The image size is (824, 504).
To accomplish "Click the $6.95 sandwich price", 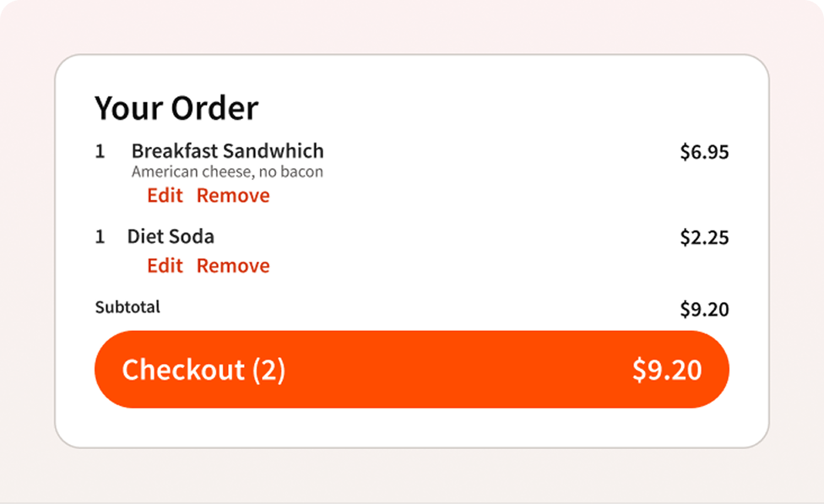I will [x=704, y=152].
